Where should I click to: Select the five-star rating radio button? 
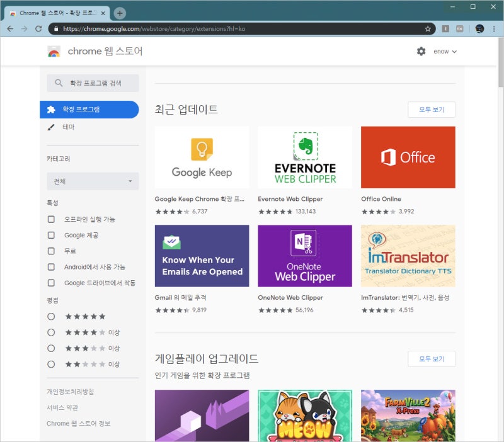click(52, 316)
